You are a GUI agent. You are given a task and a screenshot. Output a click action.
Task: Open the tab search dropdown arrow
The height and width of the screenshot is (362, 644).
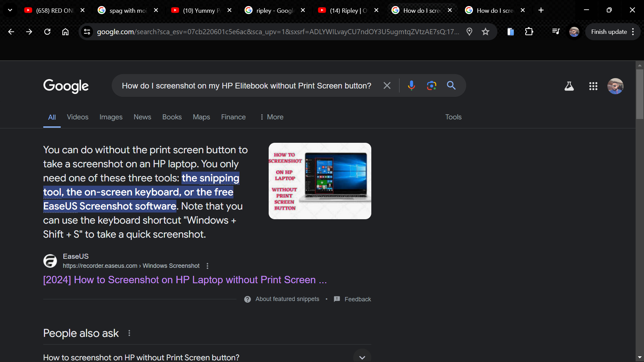(x=10, y=10)
